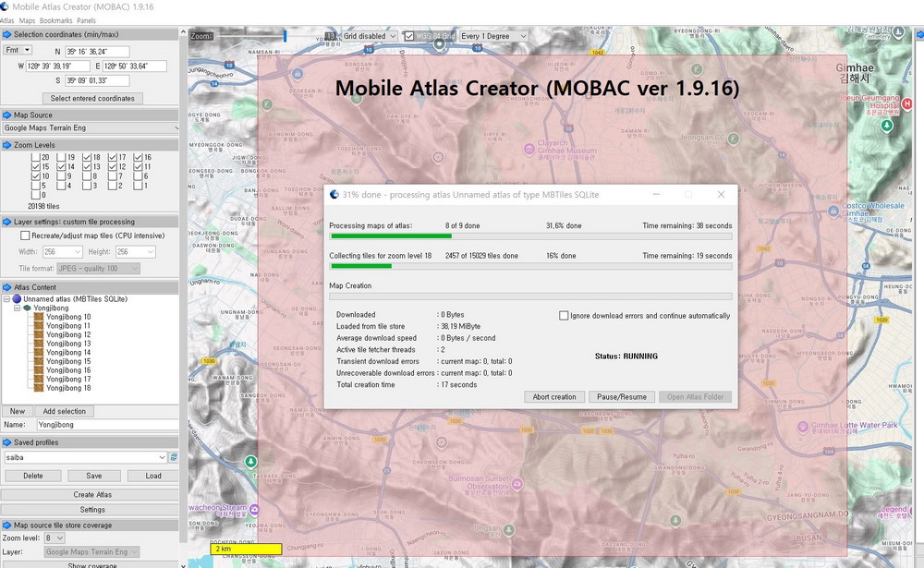Click the Costco Wholesale Gimhae marker

[833, 211]
